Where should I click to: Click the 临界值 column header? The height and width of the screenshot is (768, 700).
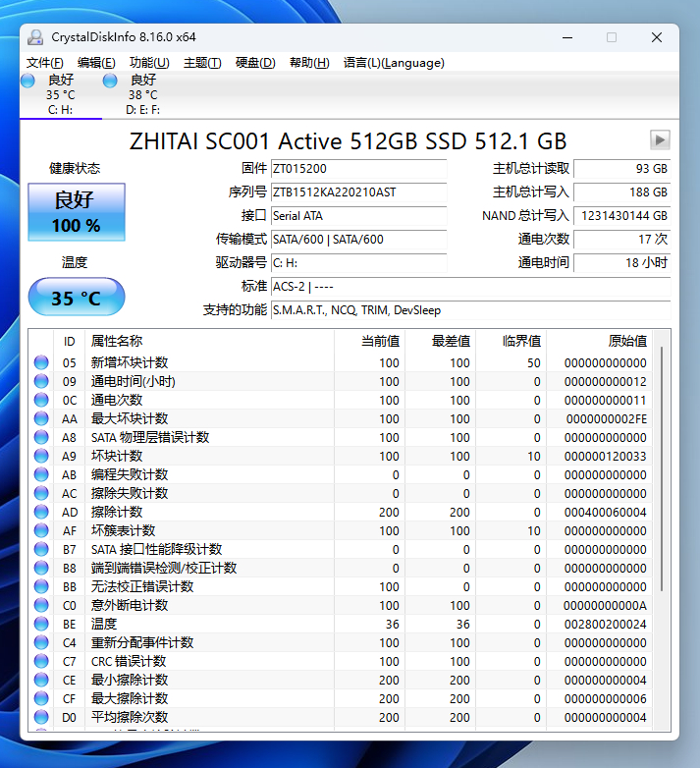(512, 341)
